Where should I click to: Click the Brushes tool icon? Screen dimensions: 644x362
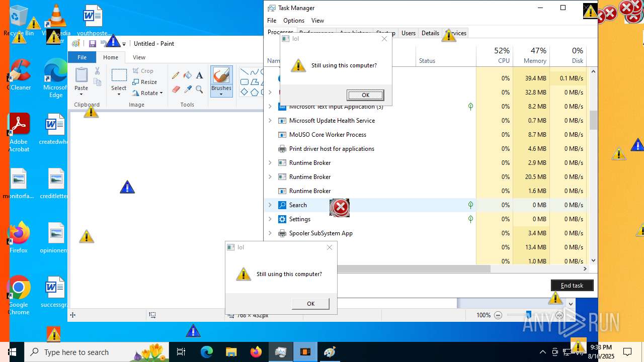tap(221, 75)
